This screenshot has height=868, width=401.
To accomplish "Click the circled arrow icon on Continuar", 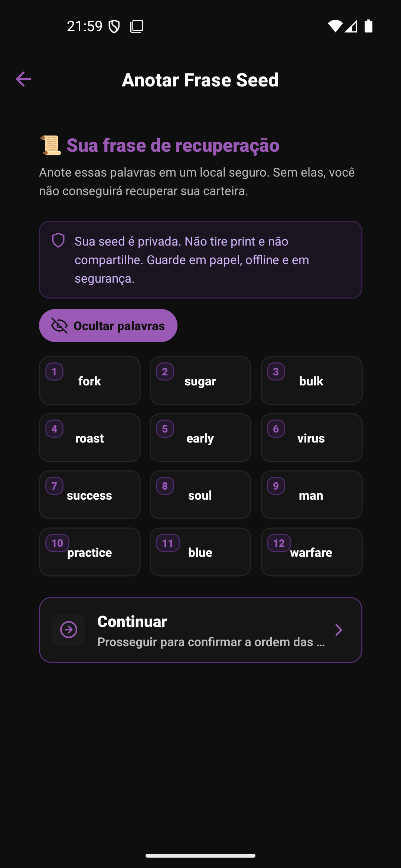I will point(69,629).
